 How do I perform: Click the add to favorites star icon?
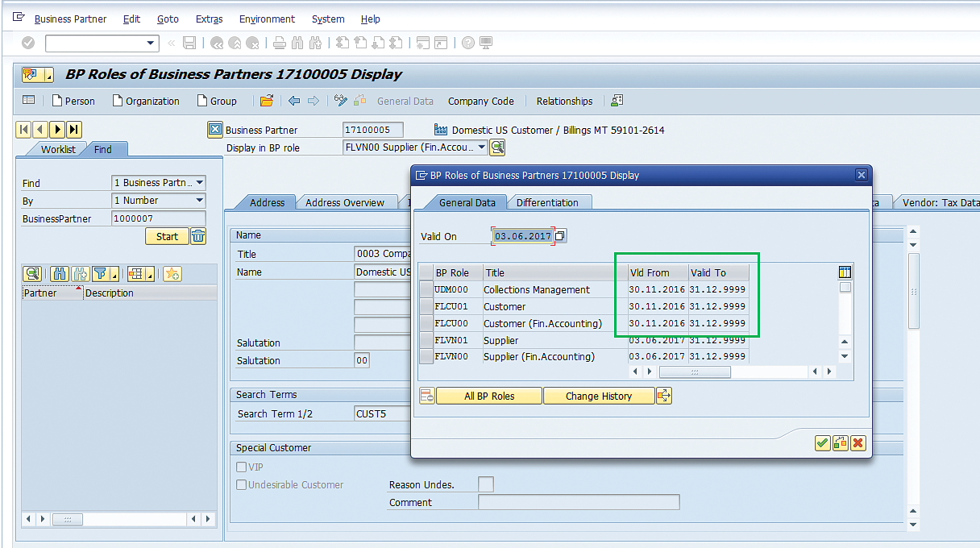(172, 274)
